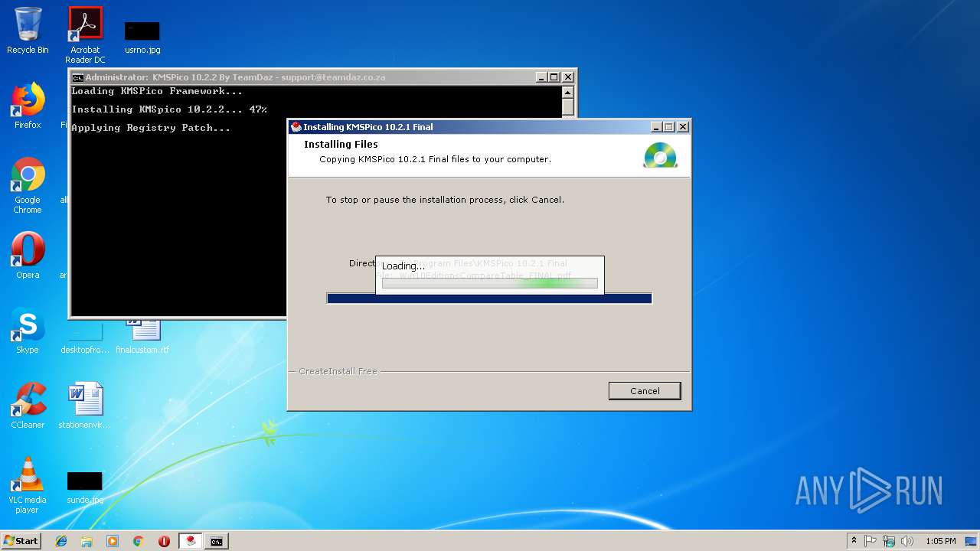Open Windows Explorer folder taskbar icon
The image size is (980, 551).
pos(87,541)
